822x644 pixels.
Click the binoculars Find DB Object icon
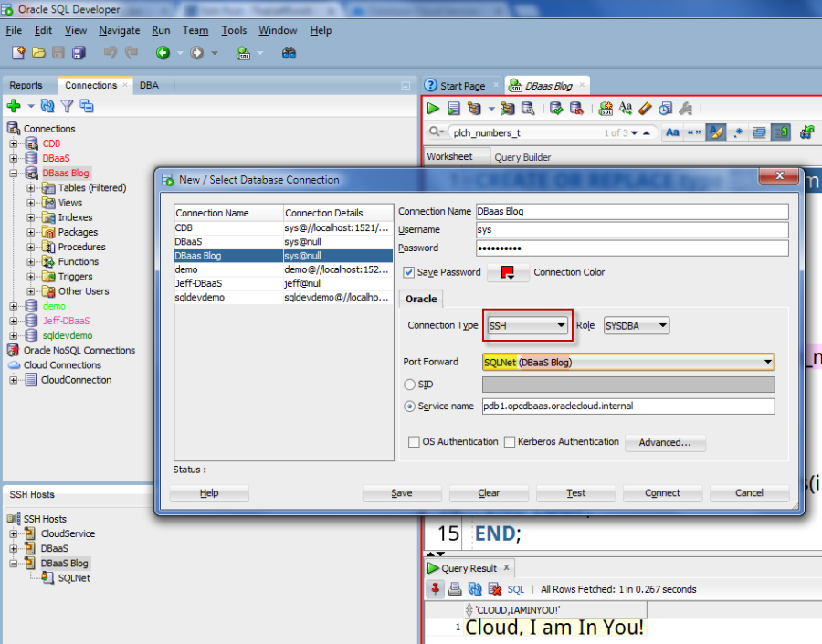click(x=289, y=53)
